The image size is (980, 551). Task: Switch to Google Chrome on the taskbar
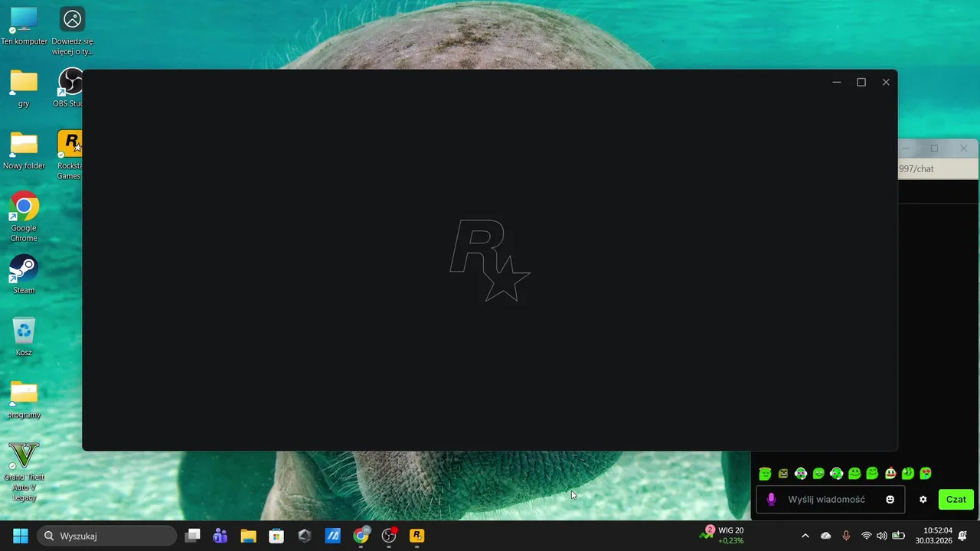[x=361, y=536]
